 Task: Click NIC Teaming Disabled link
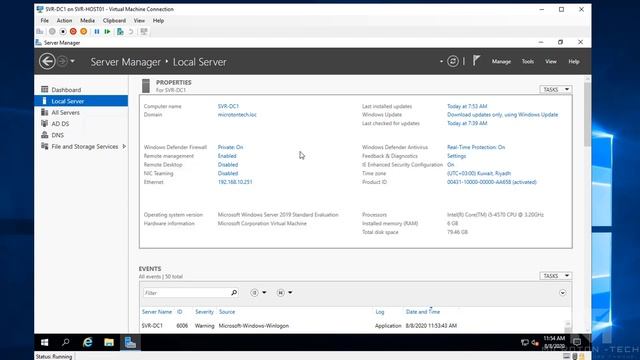[228, 173]
